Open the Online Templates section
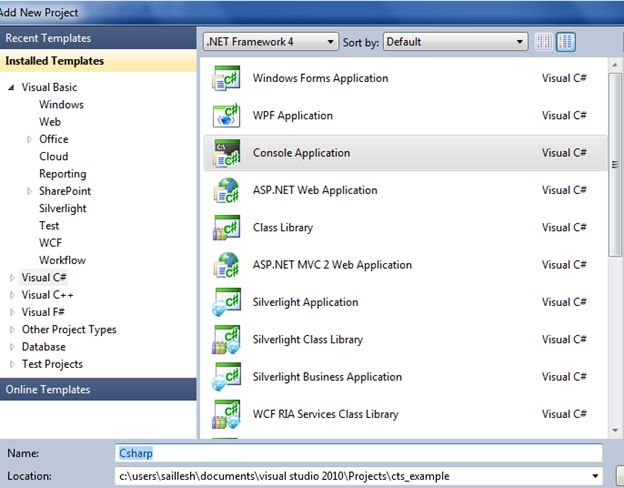The width and height of the screenshot is (624, 488). 98,389
